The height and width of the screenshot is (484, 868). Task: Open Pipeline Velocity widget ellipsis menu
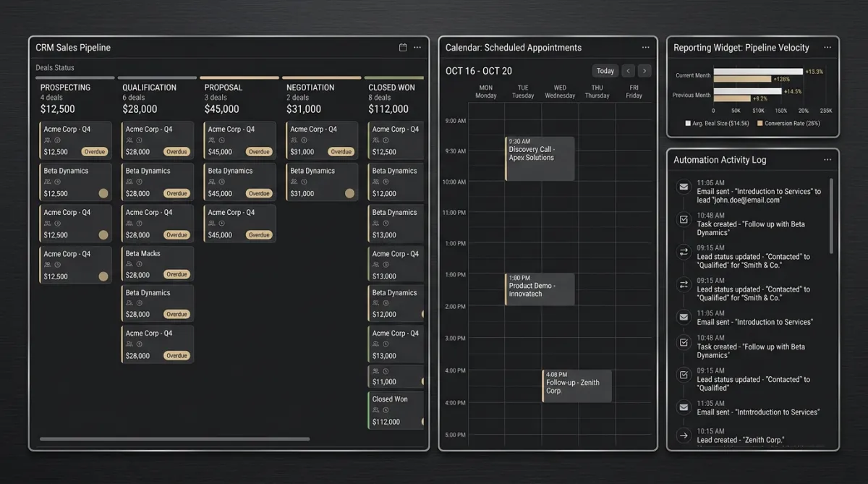827,48
